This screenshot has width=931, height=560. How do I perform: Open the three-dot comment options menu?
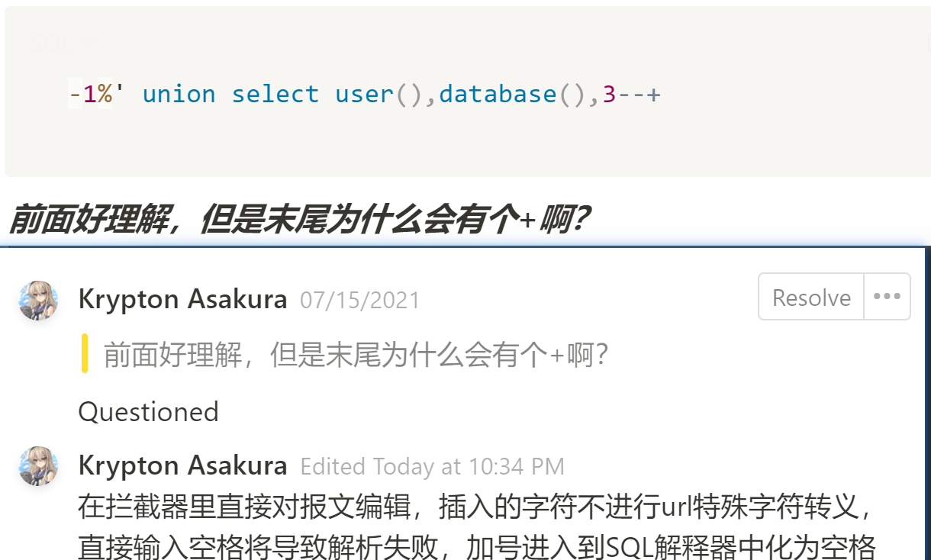coord(887,297)
